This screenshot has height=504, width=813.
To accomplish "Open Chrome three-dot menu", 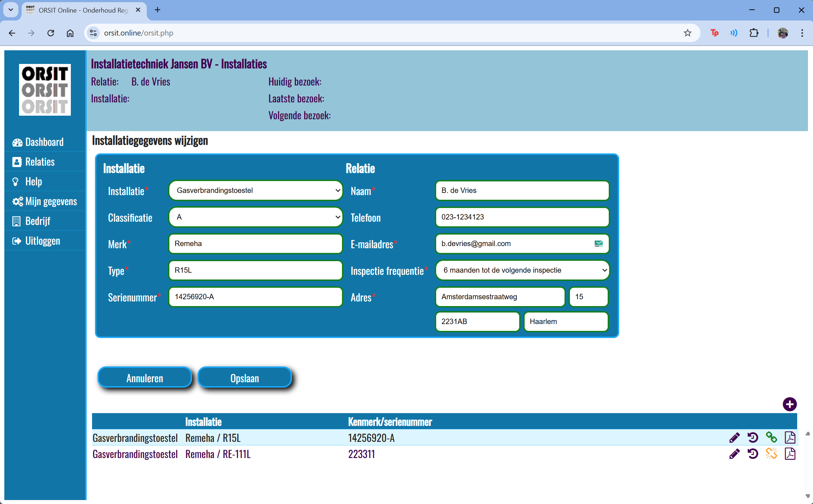I will 802,33.
